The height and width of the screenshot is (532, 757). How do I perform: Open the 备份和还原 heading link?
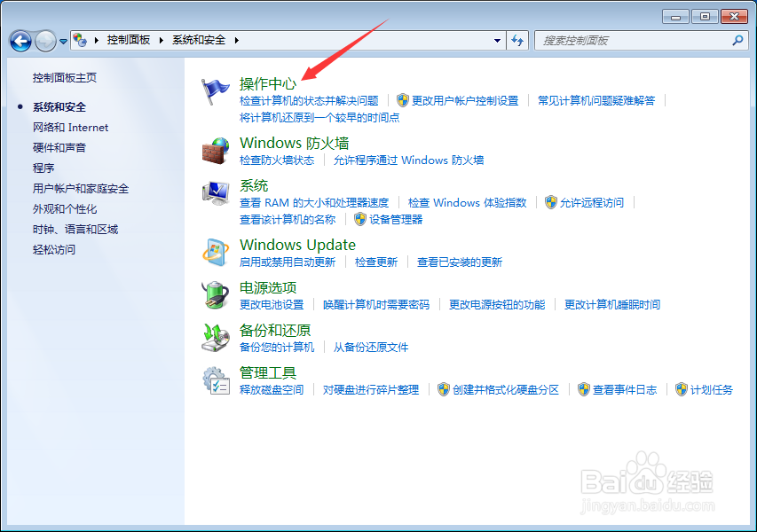pyautogui.click(x=275, y=330)
